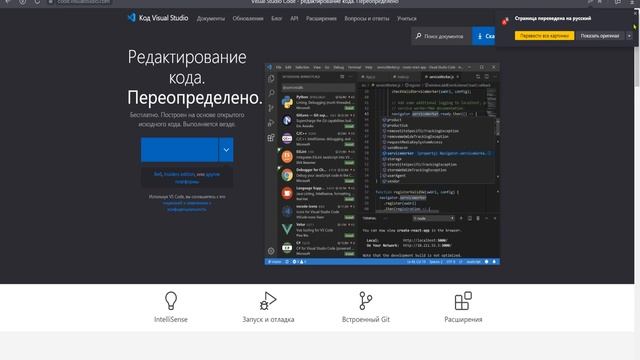
Task: Open the Расширения header menu item
Action: point(321,18)
